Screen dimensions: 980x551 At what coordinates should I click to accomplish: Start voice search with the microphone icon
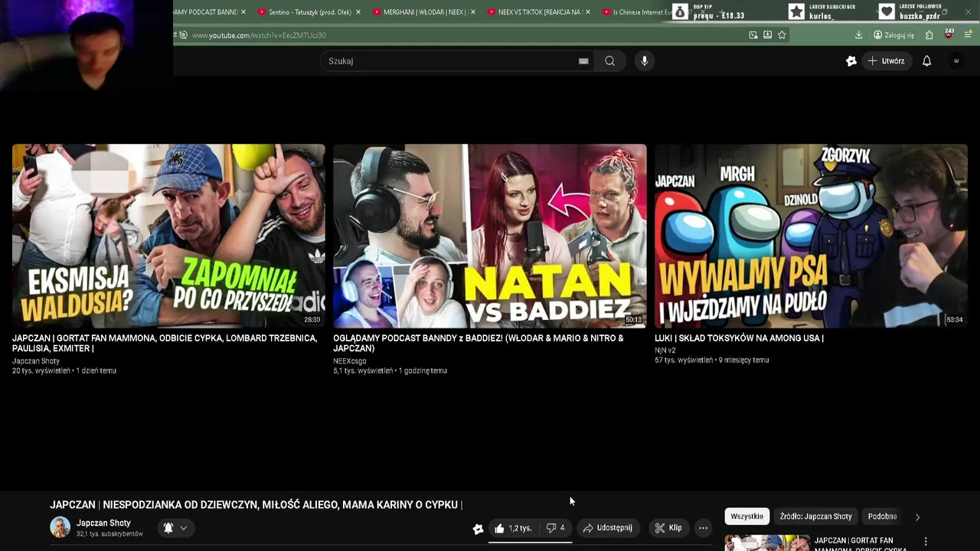[645, 61]
